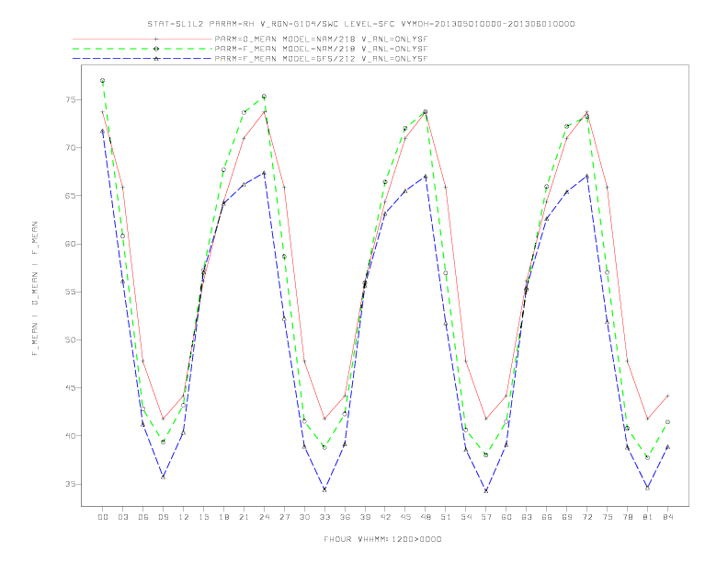Click the x-axis tick label 78
This screenshot has width=728, height=563.
(x=627, y=517)
